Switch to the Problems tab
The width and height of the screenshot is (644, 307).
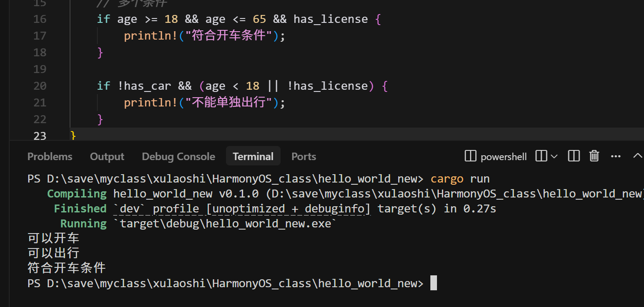coord(50,157)
